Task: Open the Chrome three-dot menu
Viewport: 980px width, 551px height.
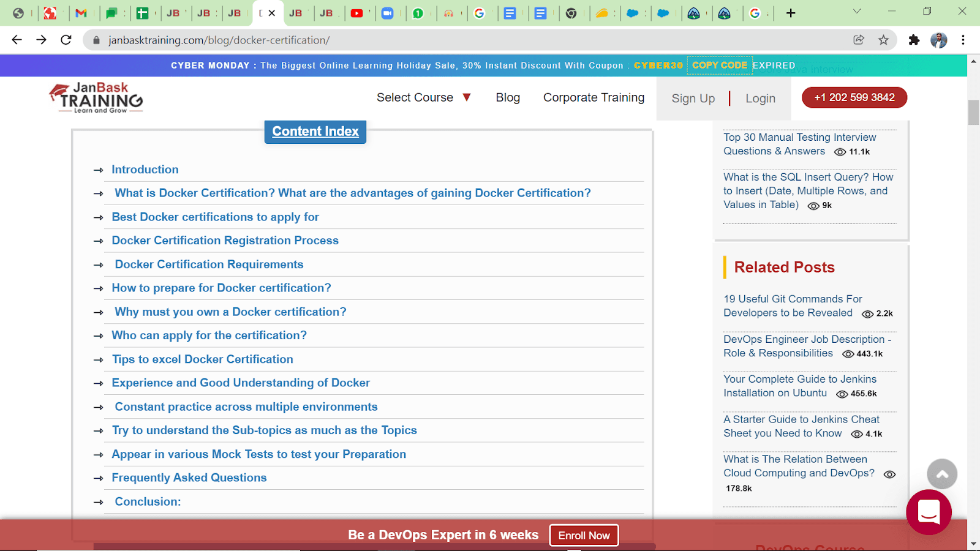Action: 963,40
